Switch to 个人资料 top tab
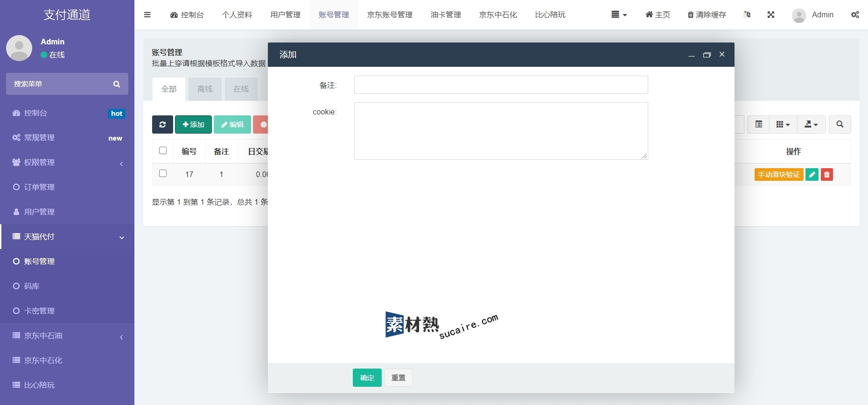 click(237, 14)
